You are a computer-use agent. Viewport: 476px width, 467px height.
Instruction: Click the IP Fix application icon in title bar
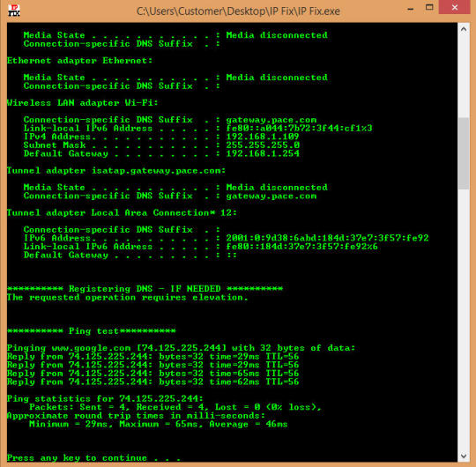[x=14, y=11]
